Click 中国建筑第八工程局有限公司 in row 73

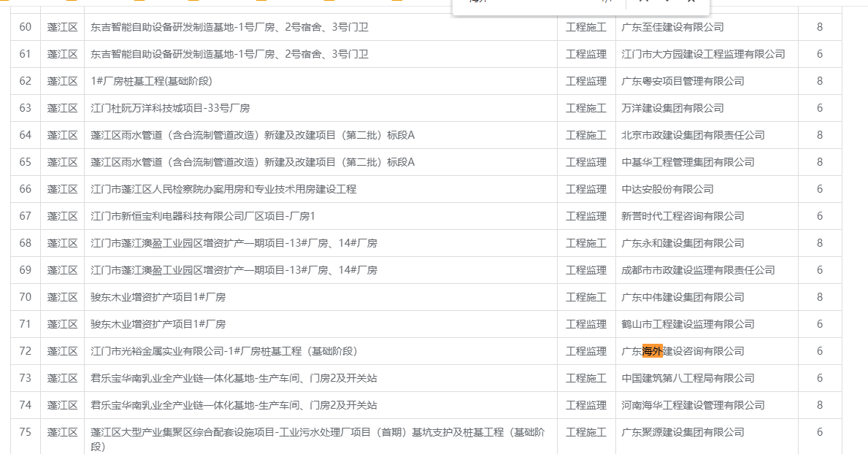(x=687, y=378)
